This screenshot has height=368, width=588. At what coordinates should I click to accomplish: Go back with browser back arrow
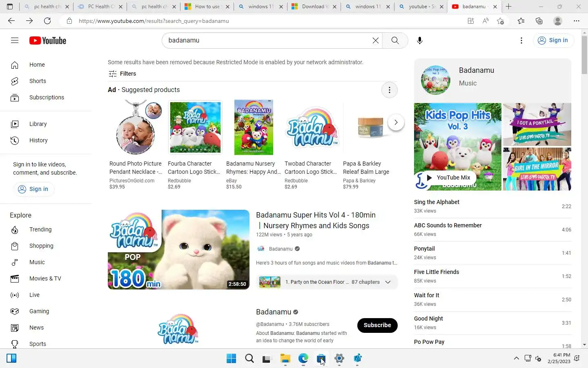11,21
